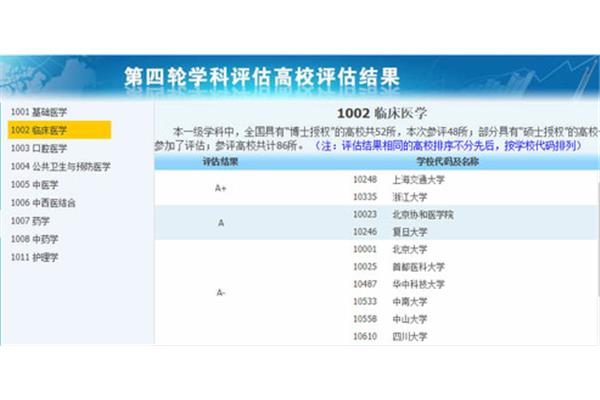Screen dimensions: 600x400
Task: Click school code 10558
Action: click(x=365, y=318)
